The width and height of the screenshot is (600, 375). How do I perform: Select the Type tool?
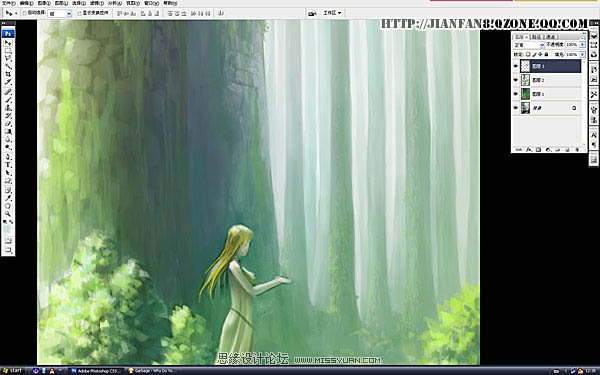[x=8, y=165]
